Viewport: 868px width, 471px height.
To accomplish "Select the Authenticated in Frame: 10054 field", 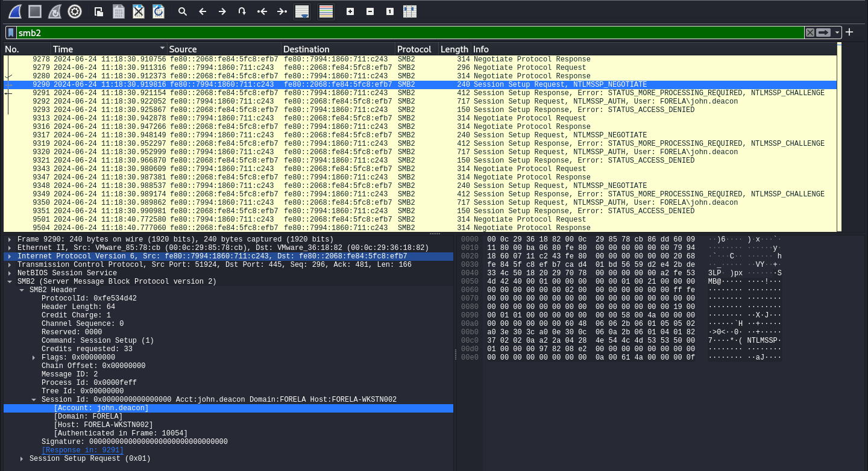I will coord(121,434).
